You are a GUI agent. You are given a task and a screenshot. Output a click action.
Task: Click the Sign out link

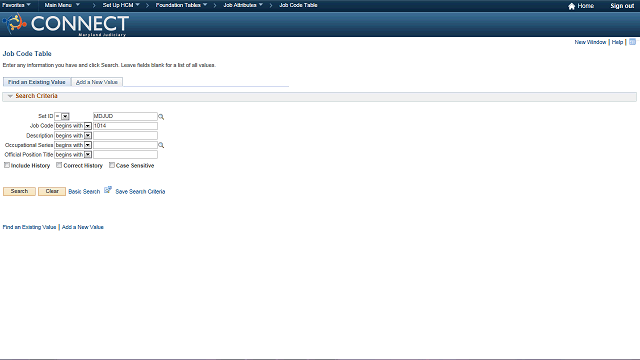tap(622, 6)
